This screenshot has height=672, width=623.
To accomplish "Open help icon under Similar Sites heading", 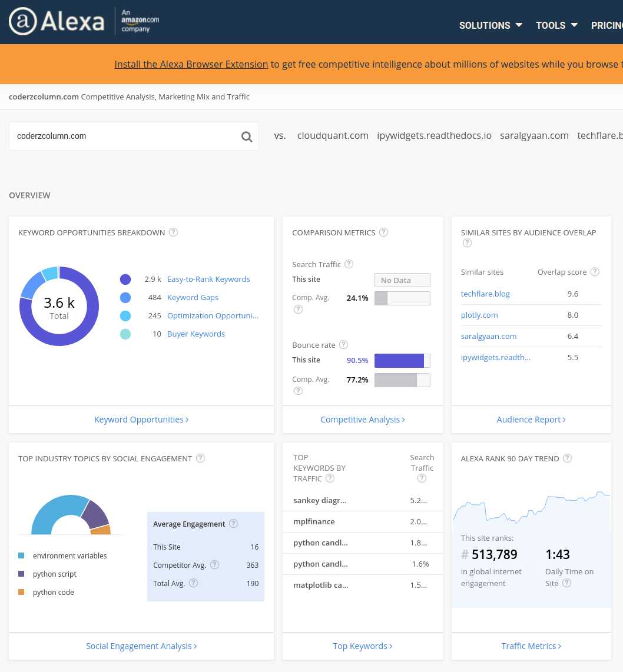I will click(x=467, y=243).
